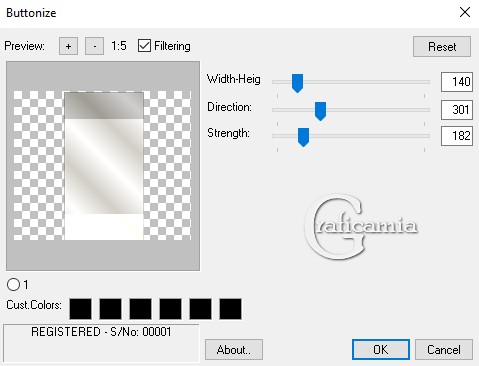Toggle the Filtering checkbox
The width and height of the screenshot is (479, 366).
click(144, 46)
